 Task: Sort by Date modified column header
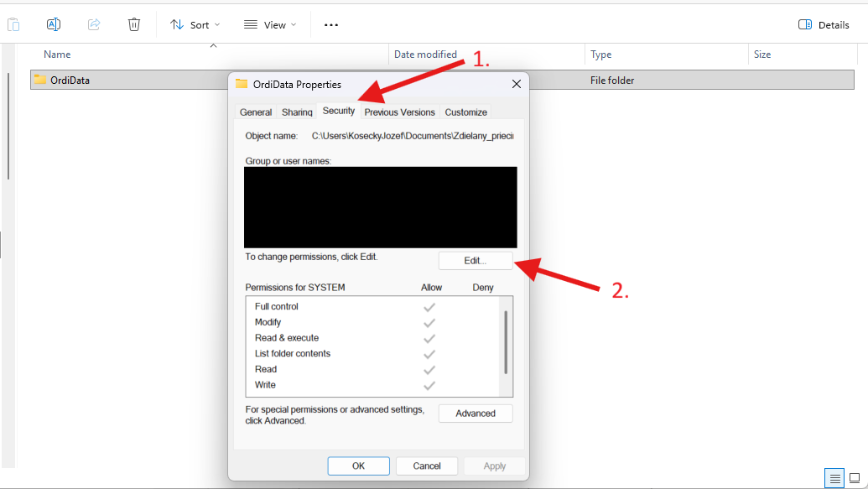(x=425, y=55)
